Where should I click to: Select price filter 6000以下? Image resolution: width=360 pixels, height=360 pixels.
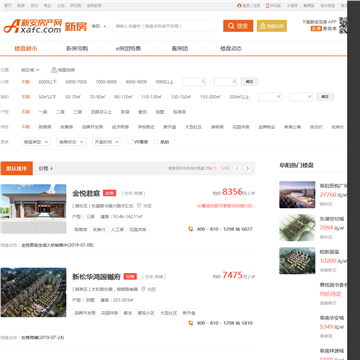tap(47, 82)
